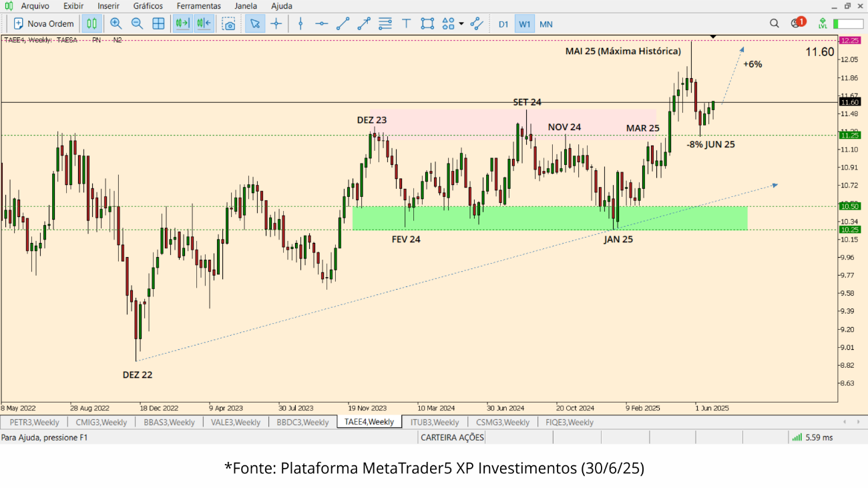Toggle chart shift from right edge
The image size is (868, 488).
[x=204, y=24]
